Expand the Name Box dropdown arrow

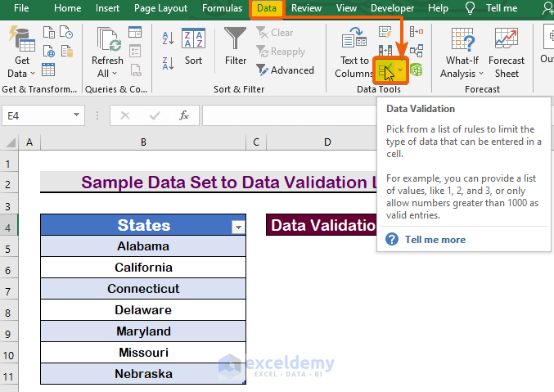[78, 115]
